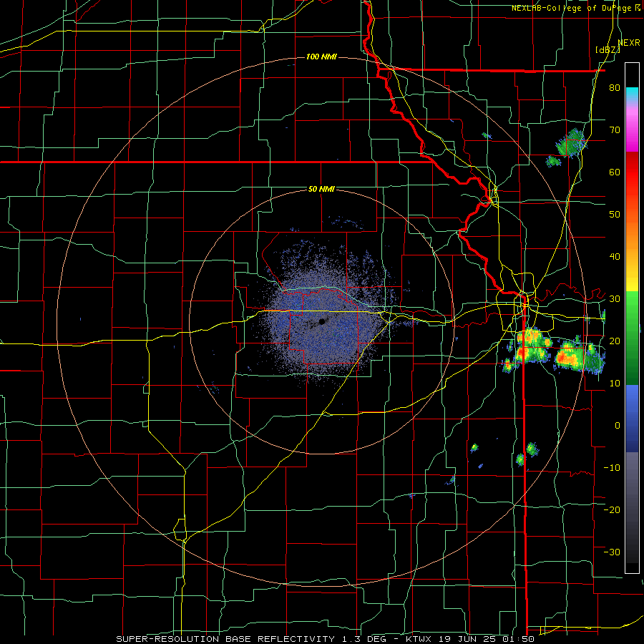Click the 40 dBZ scale value
Image resolution: width=644 pixels, height=644 pixels.
tap(615, 257)
